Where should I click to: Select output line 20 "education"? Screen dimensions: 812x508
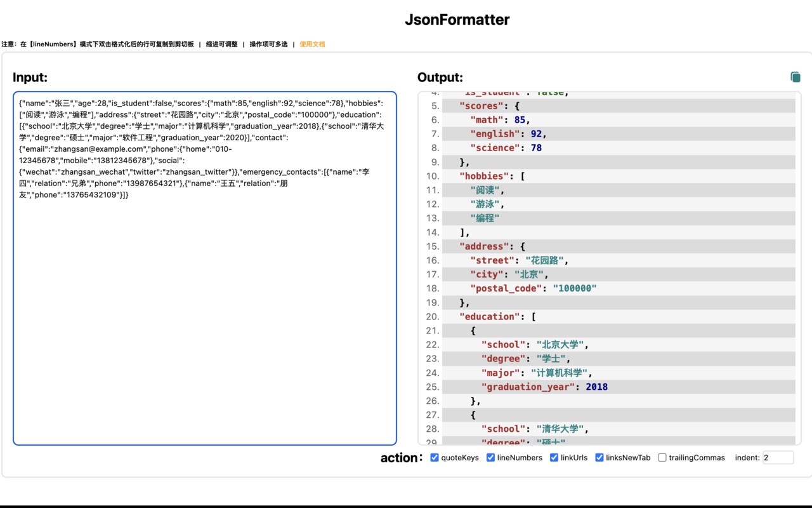(x=619, y=316)
